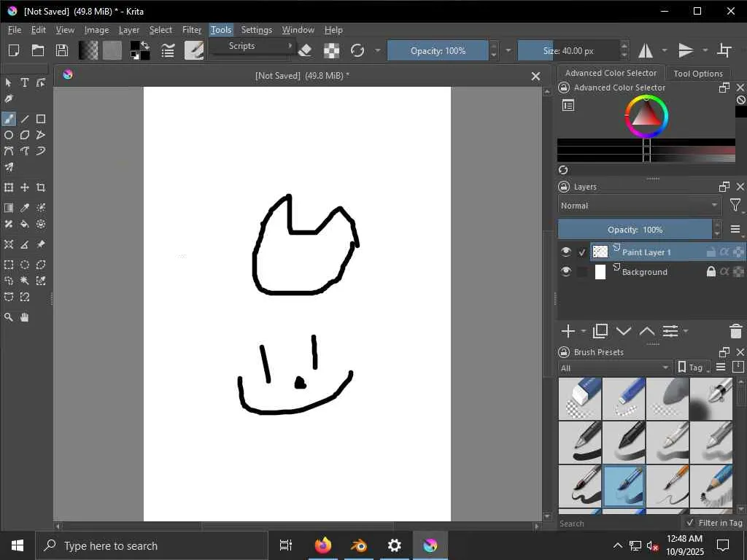Viewport: 747px width, 560px height.
Task: Select the Zoom magnifier tool
Action: [9, 317]
